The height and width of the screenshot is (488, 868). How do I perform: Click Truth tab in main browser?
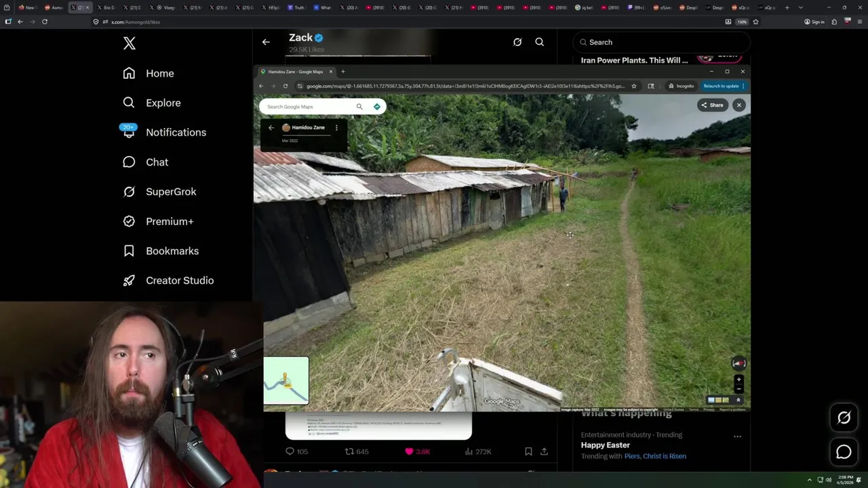click(x=296, y=7)
